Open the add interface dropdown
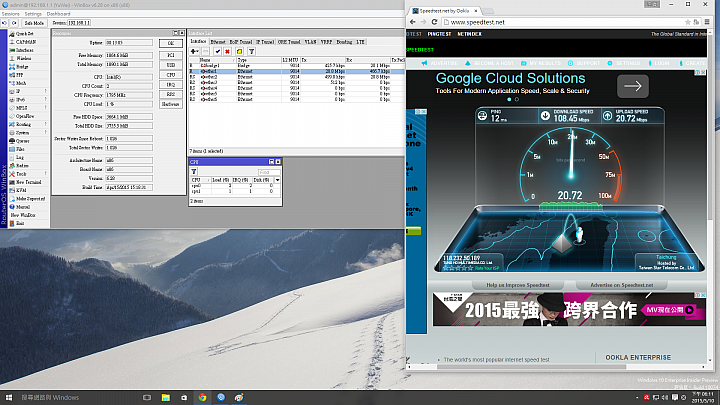Screen dimensions: 720x405 [x=195, y=51]
